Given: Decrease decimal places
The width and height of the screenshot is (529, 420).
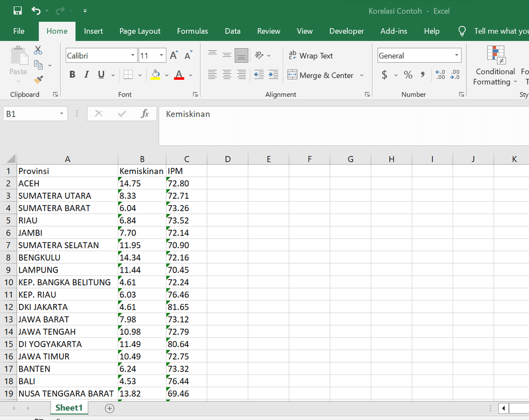Looking at the screenshot, I should tap(455, 74).
